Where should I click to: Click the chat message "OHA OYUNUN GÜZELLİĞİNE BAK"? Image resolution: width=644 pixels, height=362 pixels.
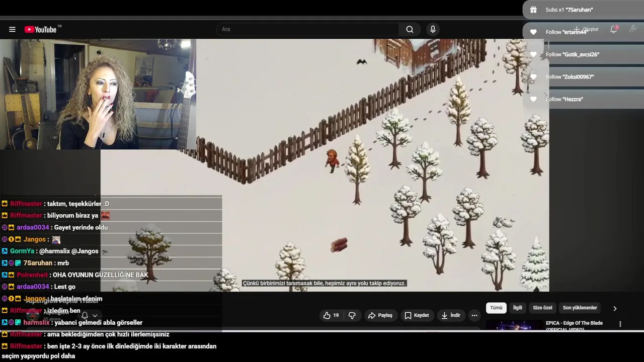pos(101,275)
